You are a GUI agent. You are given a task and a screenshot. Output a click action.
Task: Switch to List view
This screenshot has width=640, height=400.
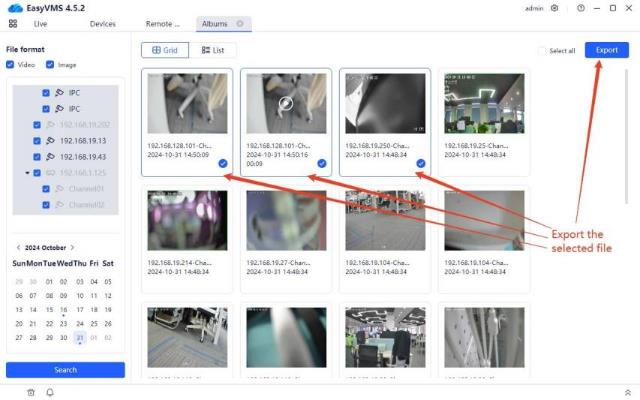[212, 49]
